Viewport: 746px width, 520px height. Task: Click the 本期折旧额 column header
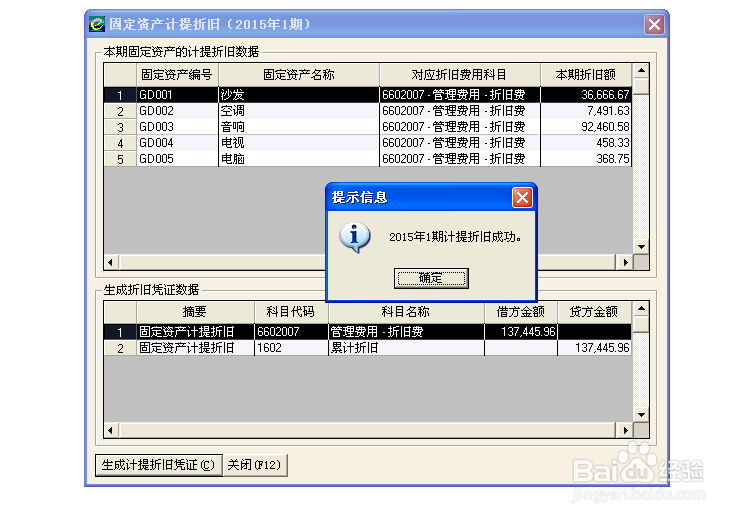(x=586, y=75)
